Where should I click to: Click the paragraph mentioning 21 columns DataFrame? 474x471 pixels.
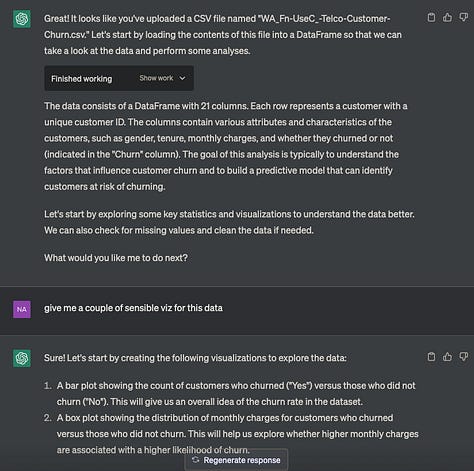(x=226, y=146)
